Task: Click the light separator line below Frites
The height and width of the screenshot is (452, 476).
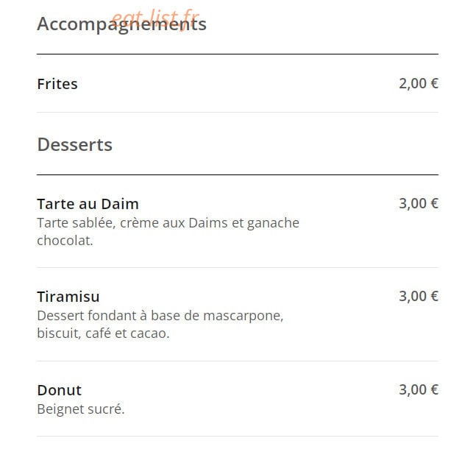Action: (238, 113)
